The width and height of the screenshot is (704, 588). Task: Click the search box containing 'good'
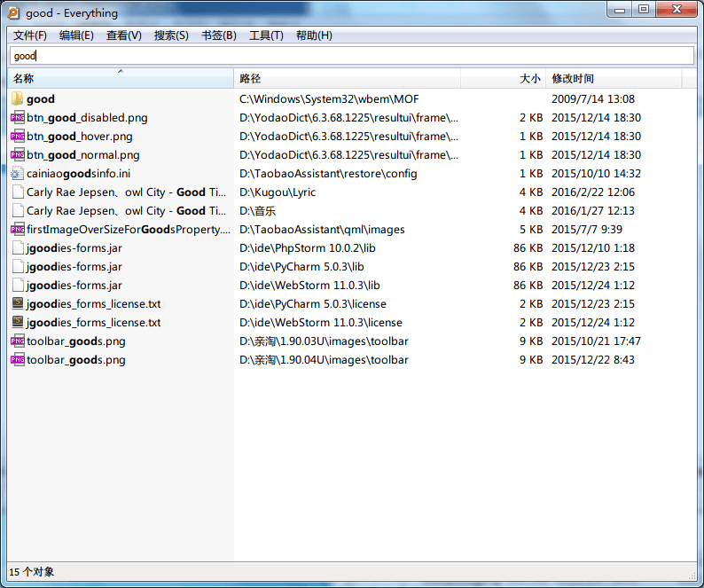pyautogui.click(x=351, y=56)
